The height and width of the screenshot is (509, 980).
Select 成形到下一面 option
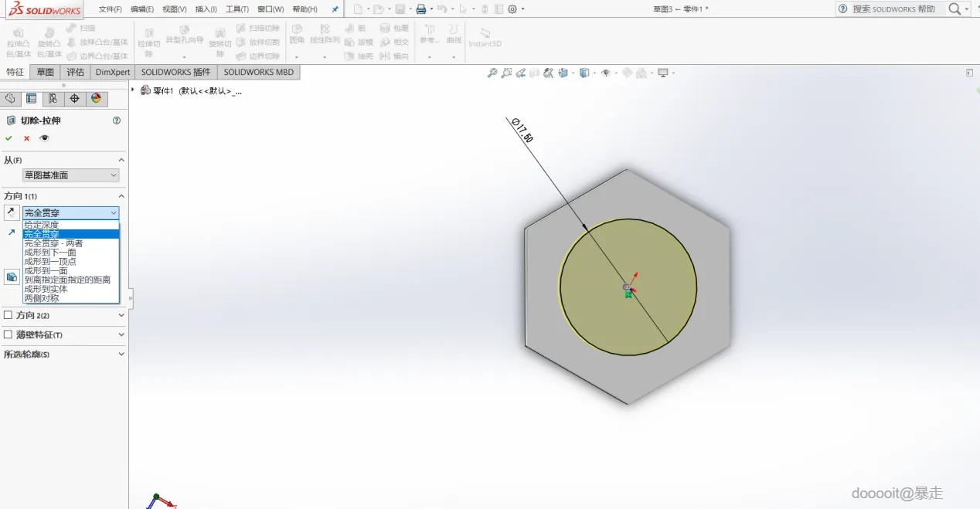[x=71, y=253]
